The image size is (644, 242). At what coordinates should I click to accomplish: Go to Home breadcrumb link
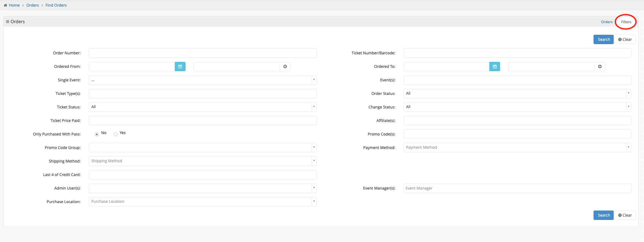[x=14, y=5]
